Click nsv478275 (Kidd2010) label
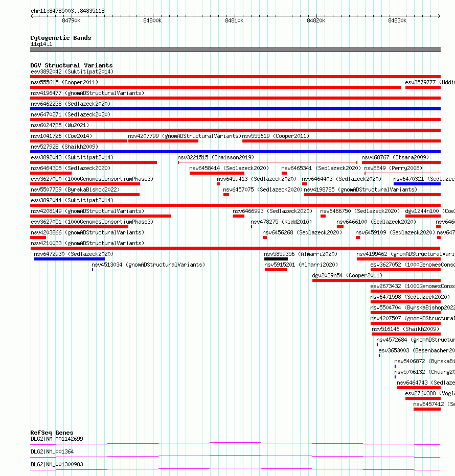This screenshot has width=455, height=476. coord(281,222)
